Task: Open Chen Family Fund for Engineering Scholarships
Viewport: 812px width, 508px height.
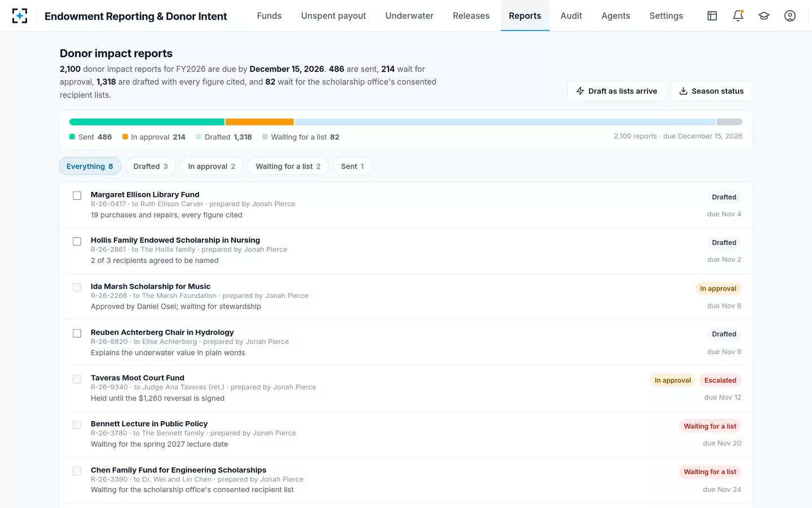Action: click(179, 470)
